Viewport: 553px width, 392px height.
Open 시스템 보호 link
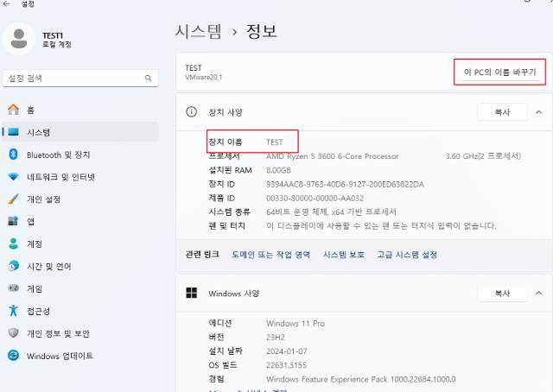pyautogui.click(x=344, y=255)
